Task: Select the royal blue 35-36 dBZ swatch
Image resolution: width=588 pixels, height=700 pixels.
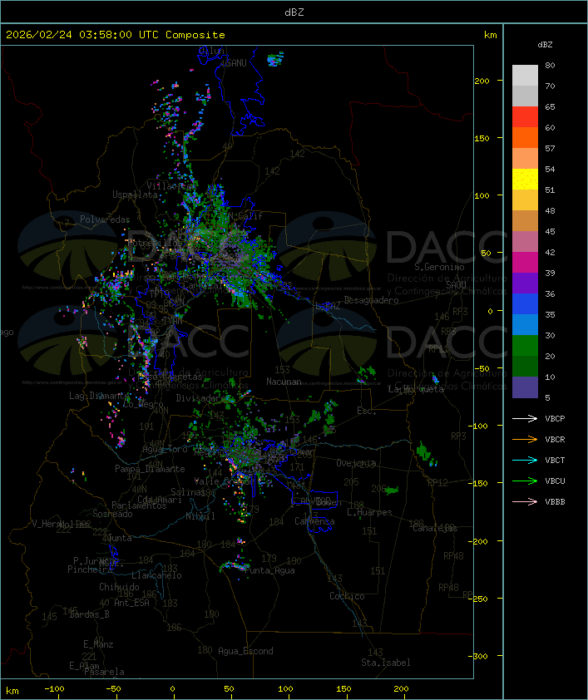Action: (x=525, y=303)
